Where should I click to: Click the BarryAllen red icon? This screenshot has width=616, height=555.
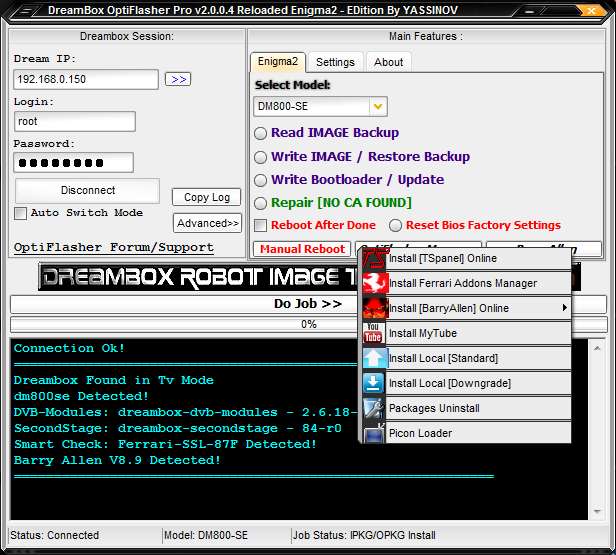374,308
